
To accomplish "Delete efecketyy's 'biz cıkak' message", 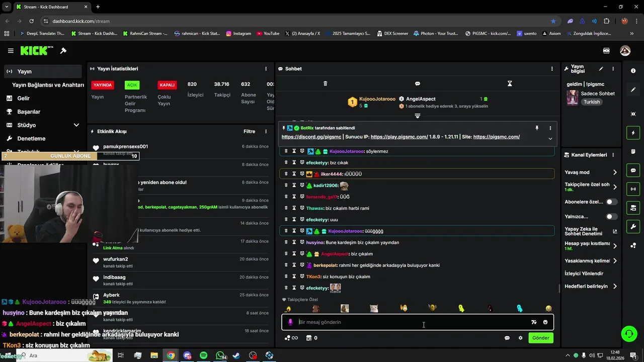I will (x=286, y=162).
